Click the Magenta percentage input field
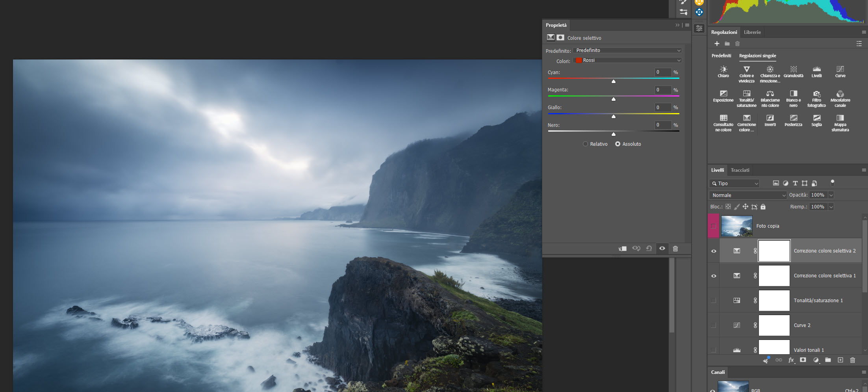 [x=663, y=90]
